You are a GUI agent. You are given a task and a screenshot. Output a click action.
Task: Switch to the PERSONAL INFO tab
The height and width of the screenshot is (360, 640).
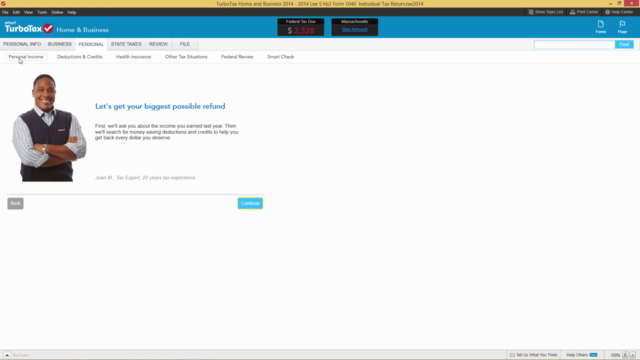[22, 44]
